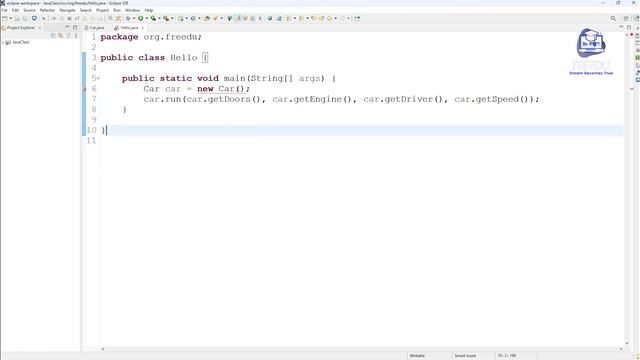Click Collapse All in Project Explorer
Image resolution: width=640 pixels, height=360 pixels.
[53, 36]
